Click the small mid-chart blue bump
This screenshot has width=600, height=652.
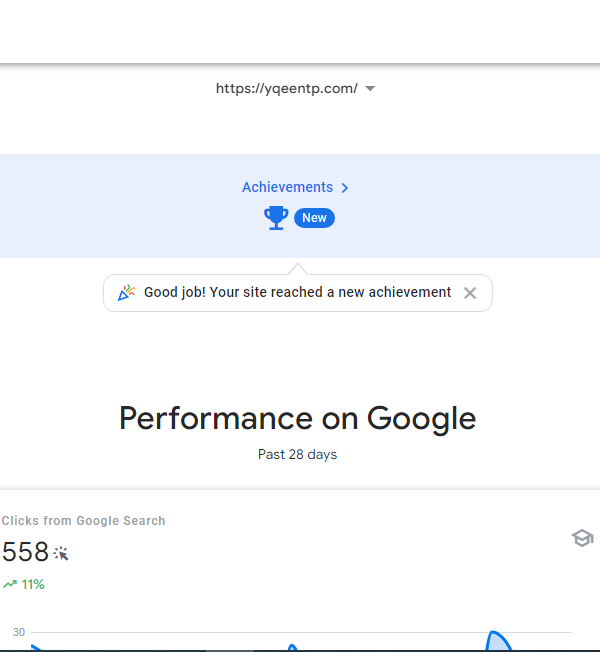coord(292,647)
